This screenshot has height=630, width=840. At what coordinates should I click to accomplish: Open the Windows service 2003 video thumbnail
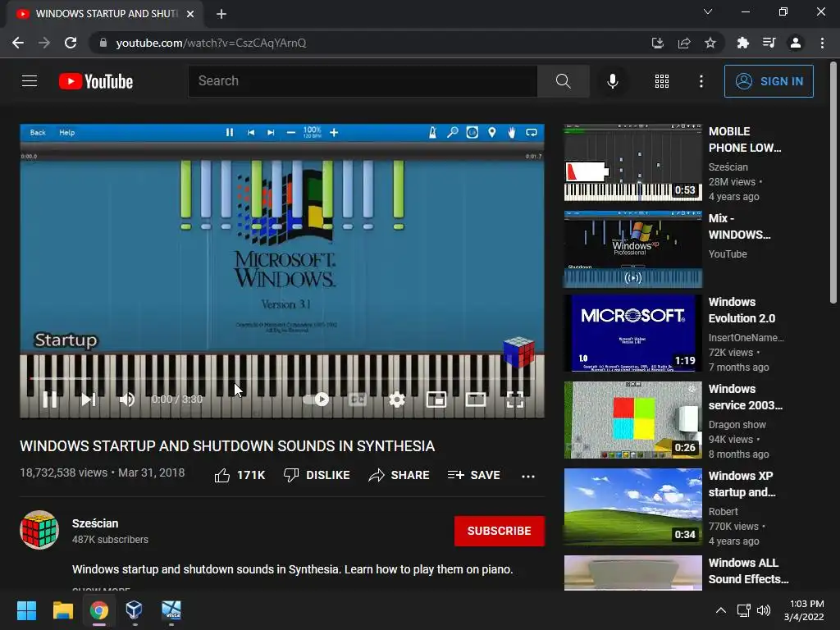[632, 420]
